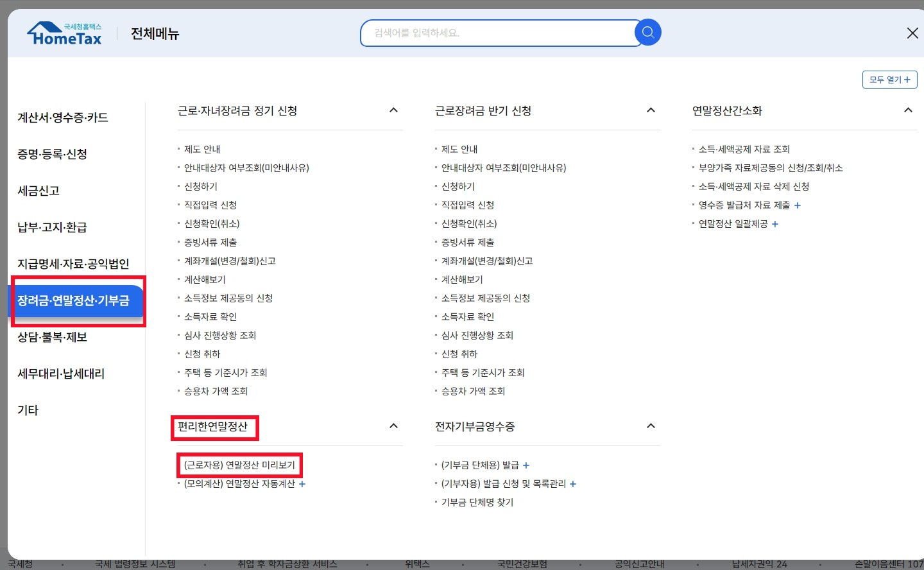Open 기부금 단체명 찾기
This screenshot has width=924, height=570.
click(477, 502)
